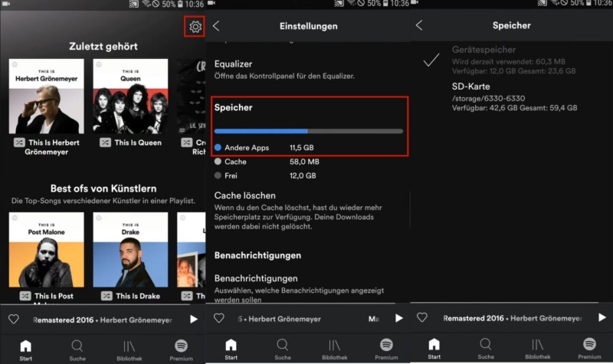This screenshot has width=613, height=364.
Task: Open the Herbert Grönemeyer playlist cover
Action: pos(47,97)
